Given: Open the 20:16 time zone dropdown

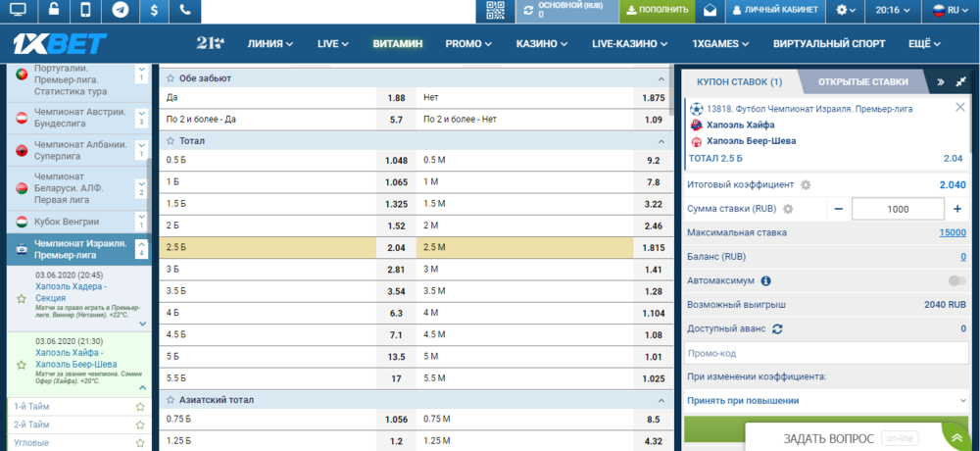Looking at the screenshot, I should [x=893, y=10].
